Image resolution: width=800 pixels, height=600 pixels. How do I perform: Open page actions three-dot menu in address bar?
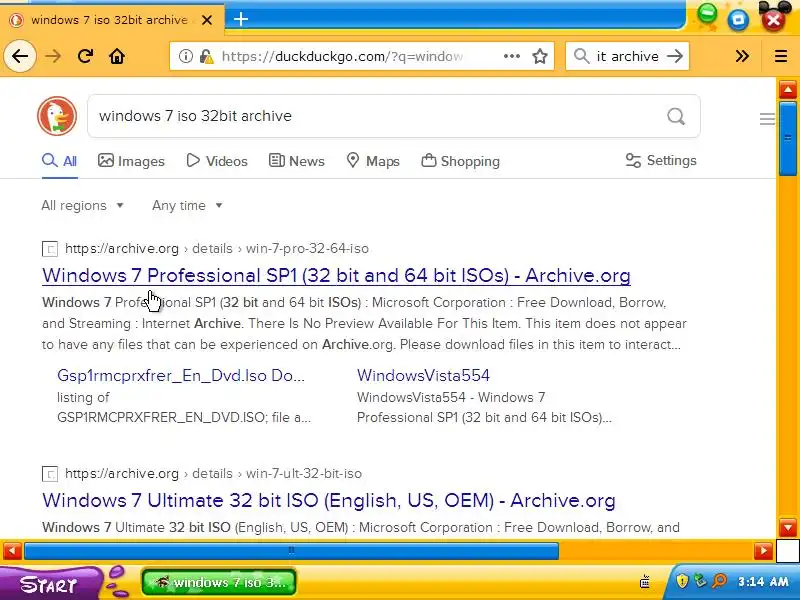[512, 56]
